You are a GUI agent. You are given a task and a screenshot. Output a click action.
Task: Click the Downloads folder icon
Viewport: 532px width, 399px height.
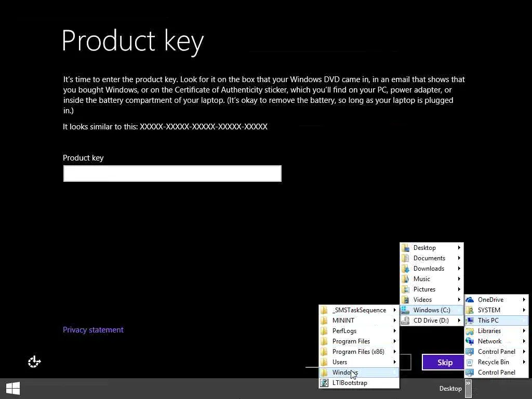coord(405,269)
